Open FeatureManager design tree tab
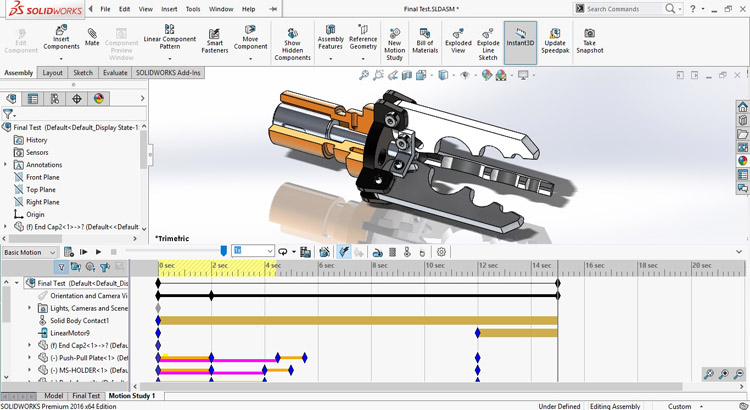This screenshot has height=410, width=750. pyautogui.click(x=11, y=99)
